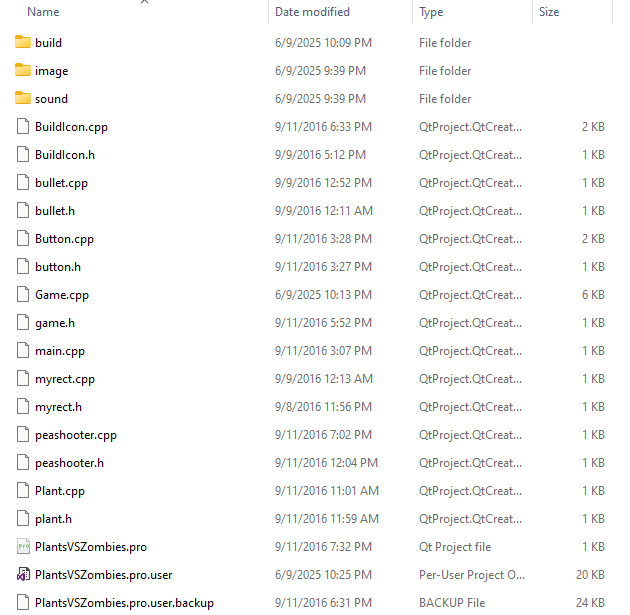630x615 pixels.
Task: Select the peashooter.cpp file name
Action: 76,435
